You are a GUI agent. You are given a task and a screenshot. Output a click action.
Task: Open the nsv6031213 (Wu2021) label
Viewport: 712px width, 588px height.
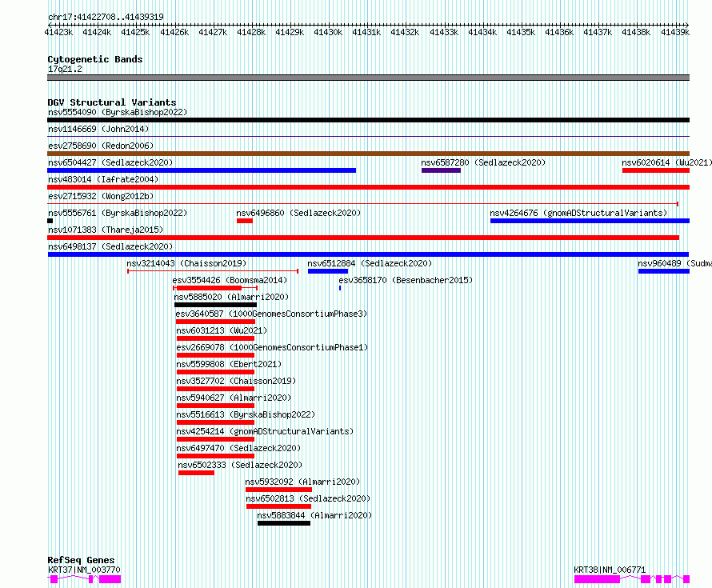click(222, 330)
